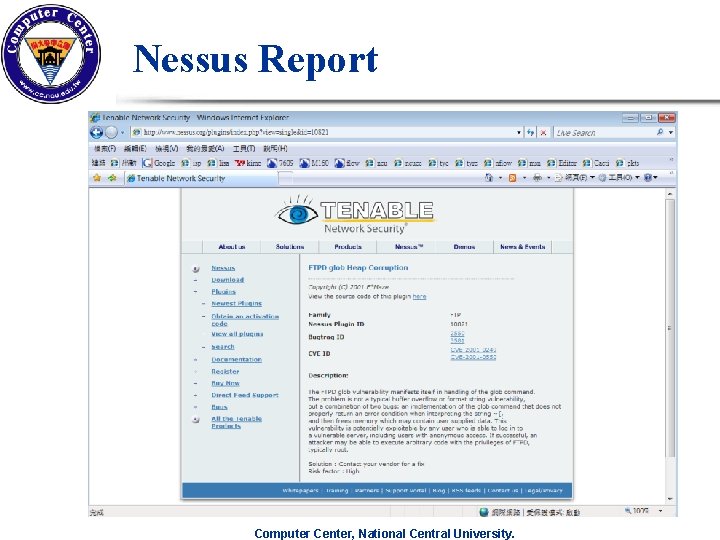The width and height of the screenshot is (720, 540).
Task: Open the nflow bookmark in links bar
Action: tap(498, 163)
